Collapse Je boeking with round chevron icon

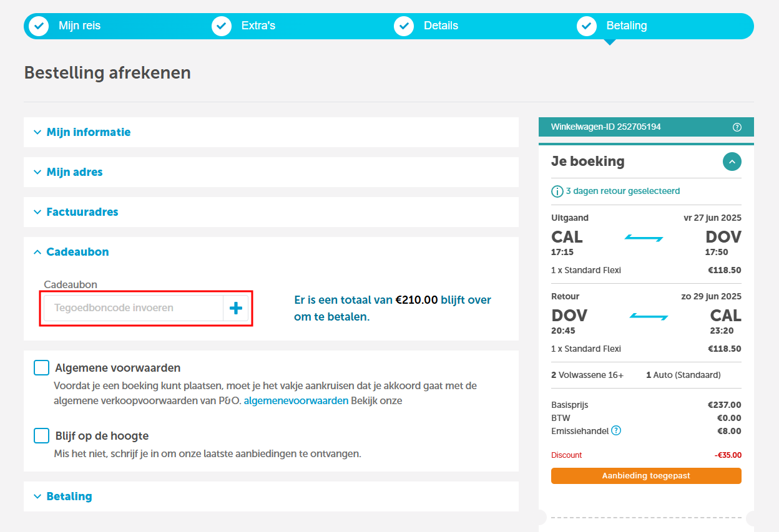tap(732, 162)
